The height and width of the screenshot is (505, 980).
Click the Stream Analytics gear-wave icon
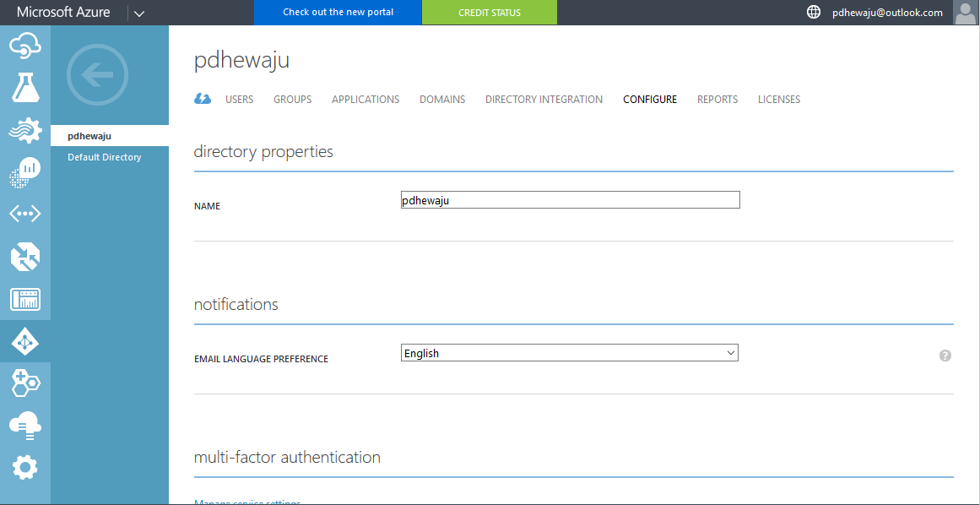[x=25, y=130]
